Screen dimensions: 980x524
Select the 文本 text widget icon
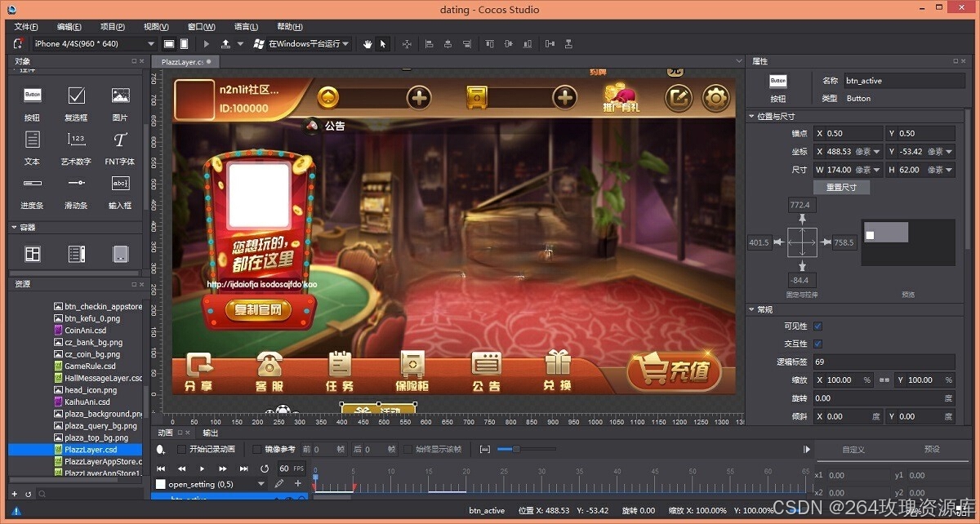point(32,140)
